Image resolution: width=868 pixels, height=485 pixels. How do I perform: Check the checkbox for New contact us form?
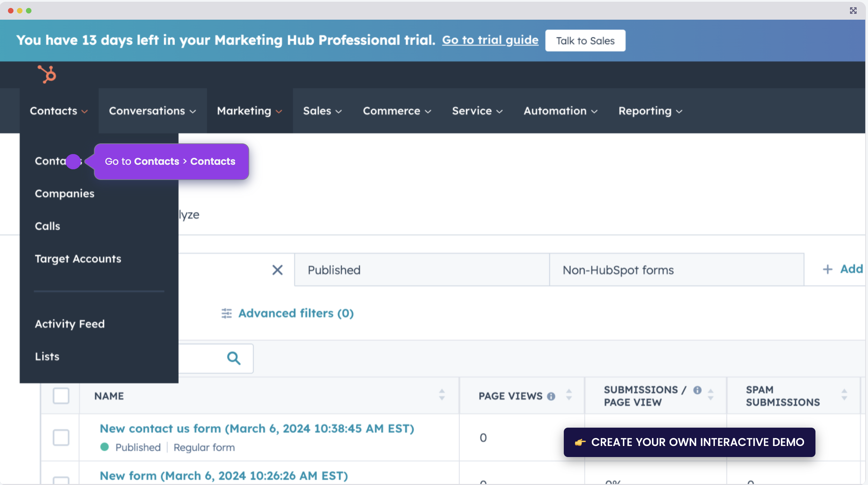tap(61, 437)
